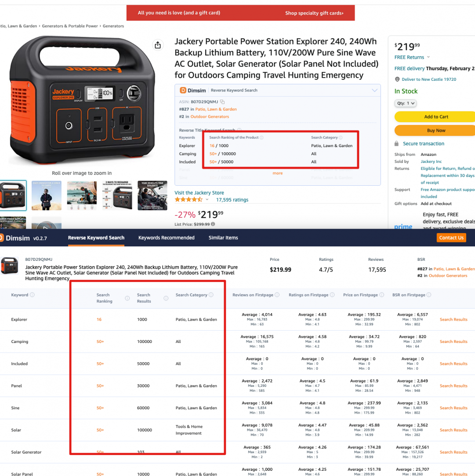Click the Buy Now button
Image resolution: width=475 pixels, height=476 pixels.
[436, 130]
